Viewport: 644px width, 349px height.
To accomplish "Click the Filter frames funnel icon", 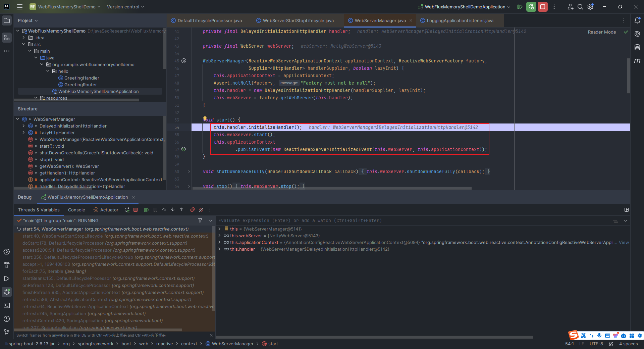I will [200, 220].
